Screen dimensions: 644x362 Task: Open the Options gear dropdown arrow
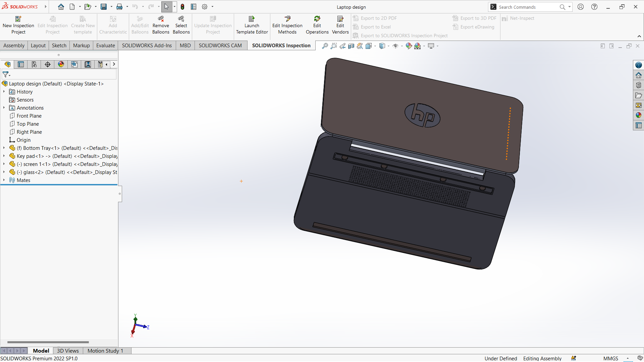point(212,7)
